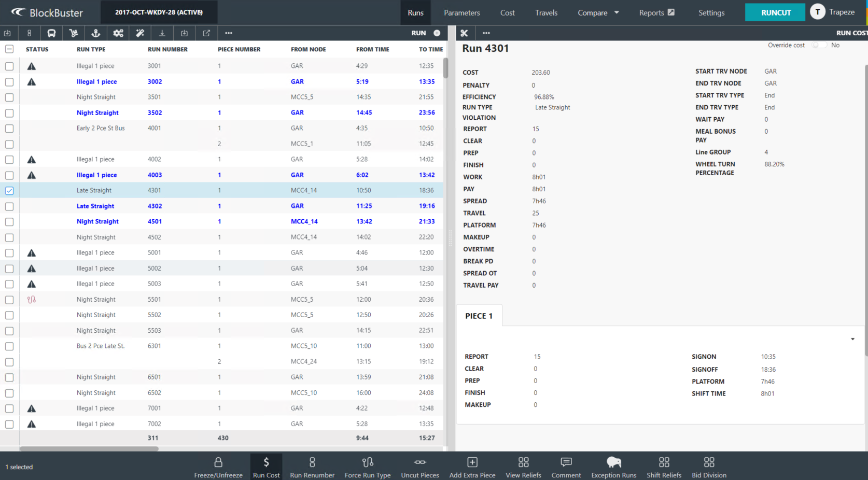Select the gears icon in the runs toolbar
The width and height of the screenshot is (868, 480).
click(118, 33)
